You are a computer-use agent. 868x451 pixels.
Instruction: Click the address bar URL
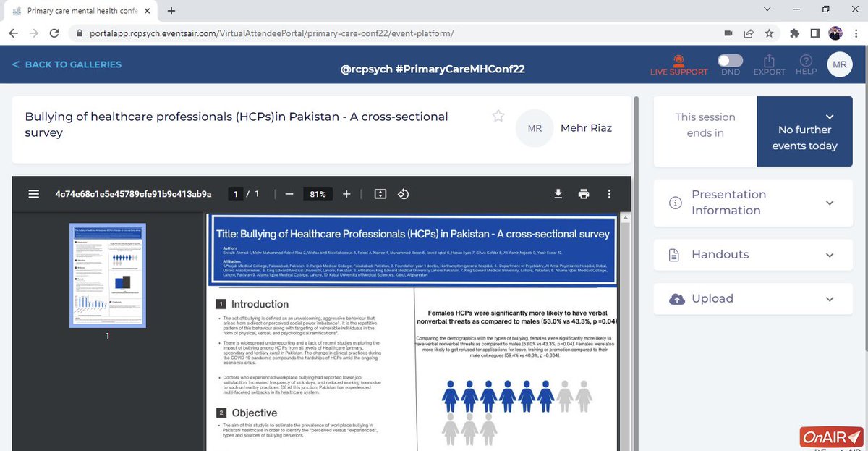pos(271,33)
